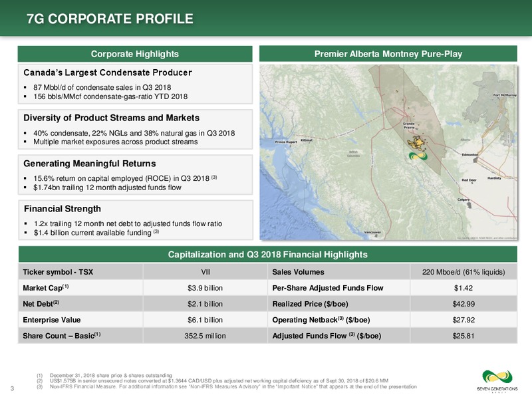Screen dimensions: 532x399
Task: Click the Market Cap row label
Action: 46,288
